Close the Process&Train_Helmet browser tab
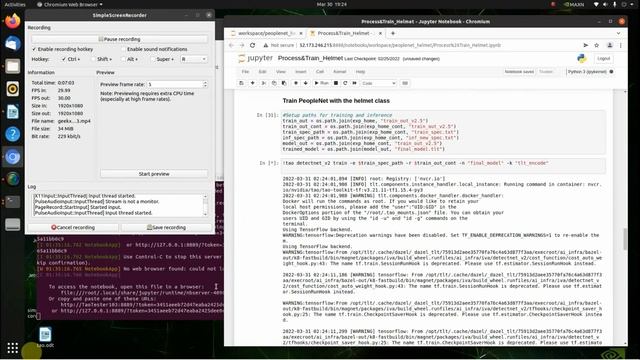The width and height of the screenshot is (640, 360). (380, 33)
